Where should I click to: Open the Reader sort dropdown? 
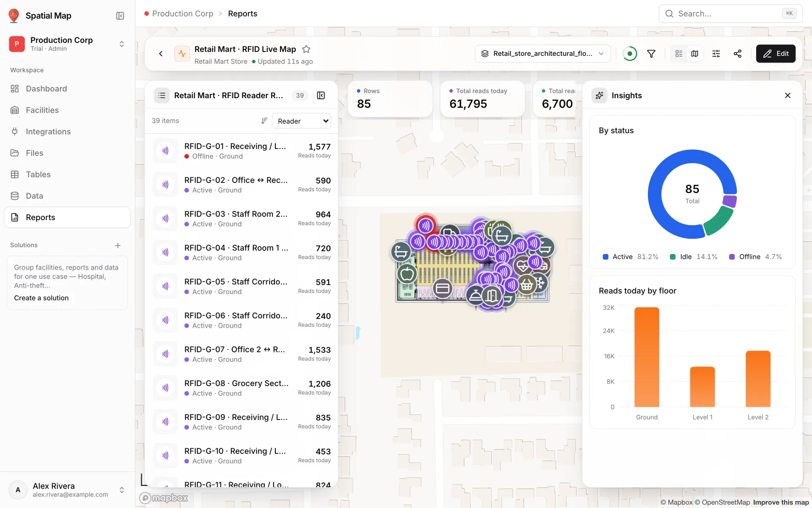301,121
